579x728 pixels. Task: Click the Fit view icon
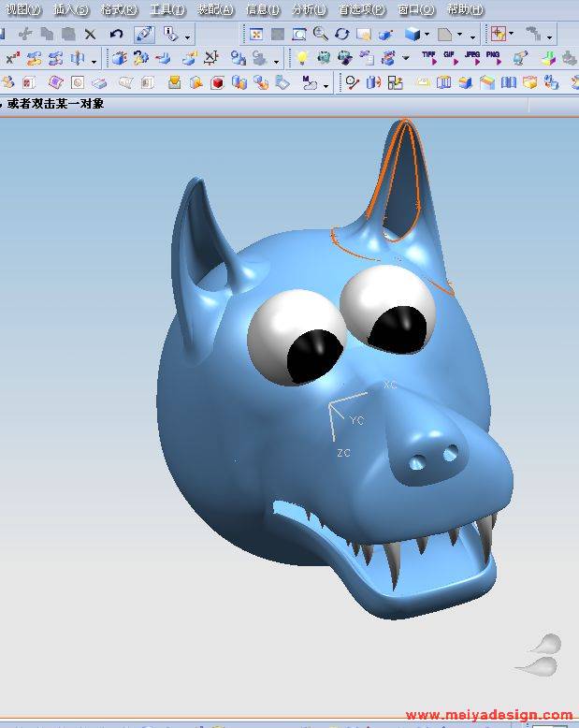point(256,34)
